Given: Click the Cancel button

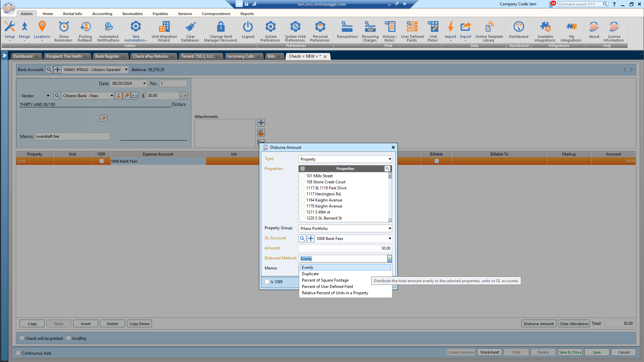Looking at the screenshot, I should 624,352.
